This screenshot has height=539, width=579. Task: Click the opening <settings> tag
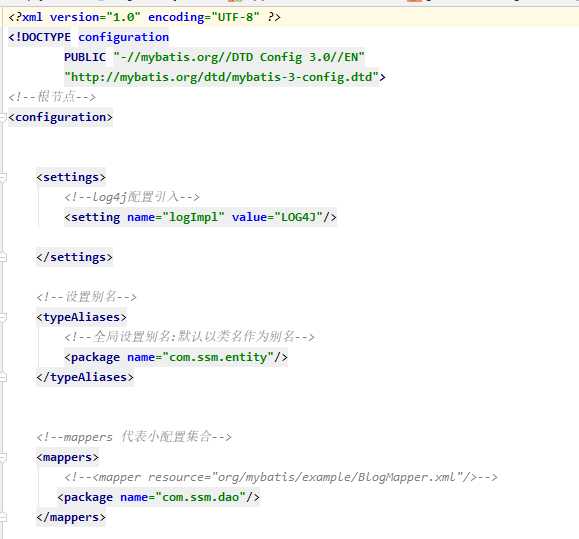point(71,177)
